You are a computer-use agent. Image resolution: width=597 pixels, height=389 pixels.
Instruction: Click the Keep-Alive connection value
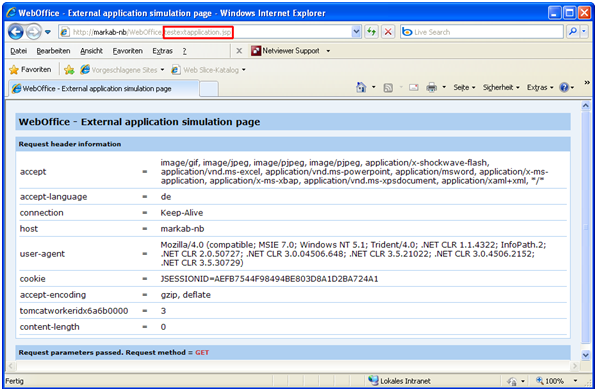(x=182, y=213)
